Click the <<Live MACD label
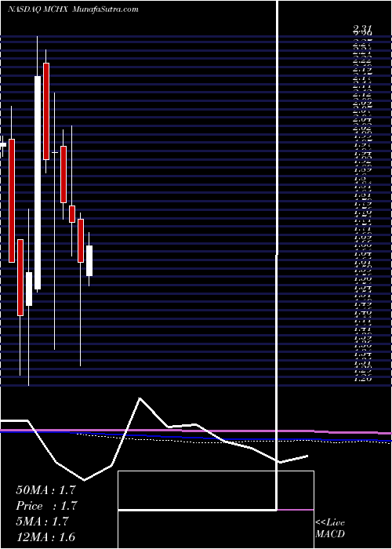392x549 pixels. click(330, 529)
